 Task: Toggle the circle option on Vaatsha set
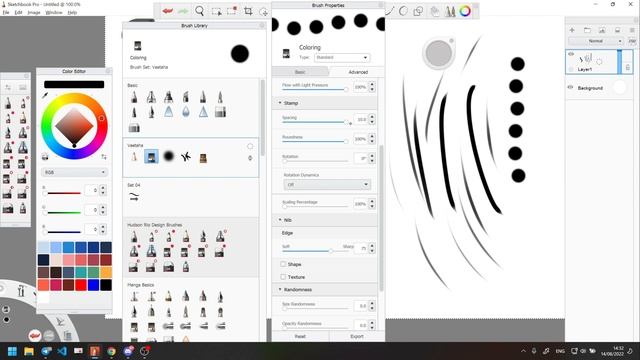coord(250,146)
